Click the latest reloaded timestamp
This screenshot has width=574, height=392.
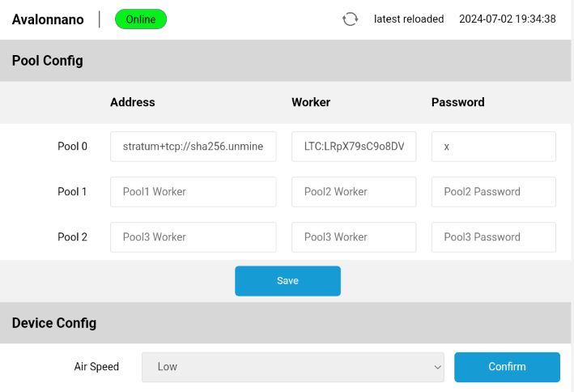[508, 19]
